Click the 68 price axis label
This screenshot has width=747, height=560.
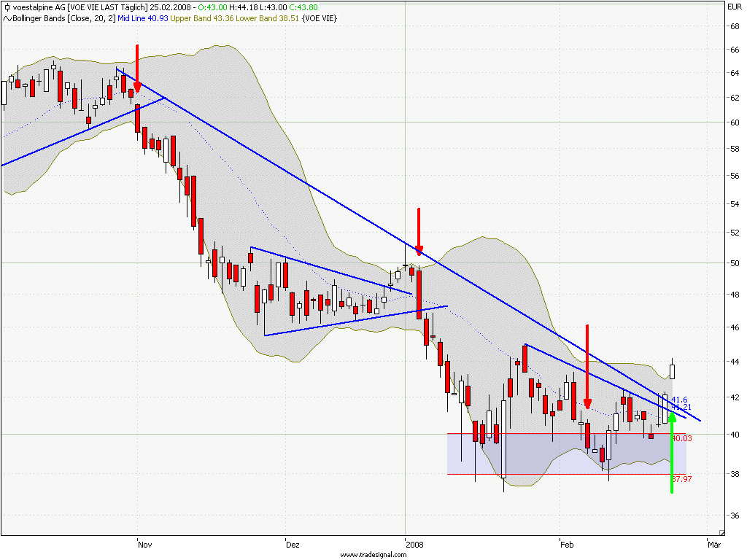pos(735,26)
